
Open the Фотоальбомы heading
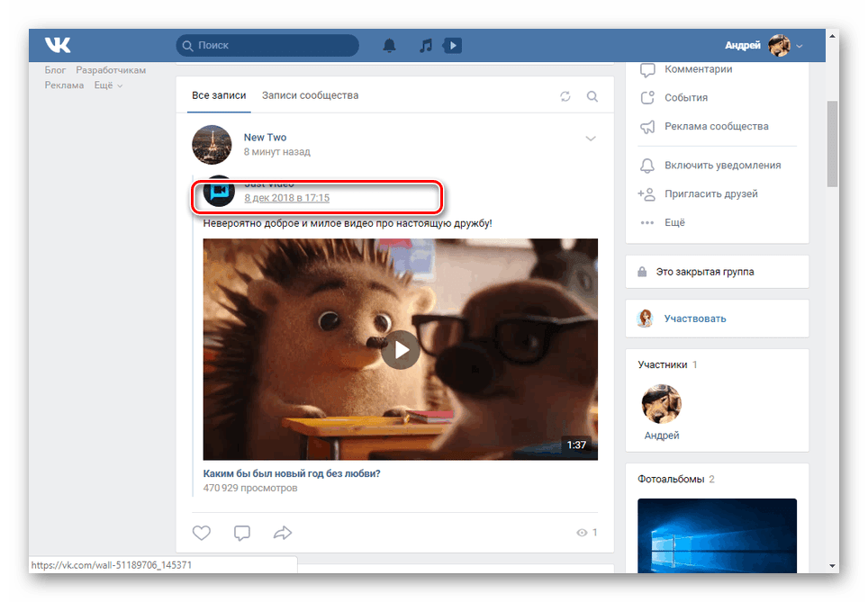point(671,479)
